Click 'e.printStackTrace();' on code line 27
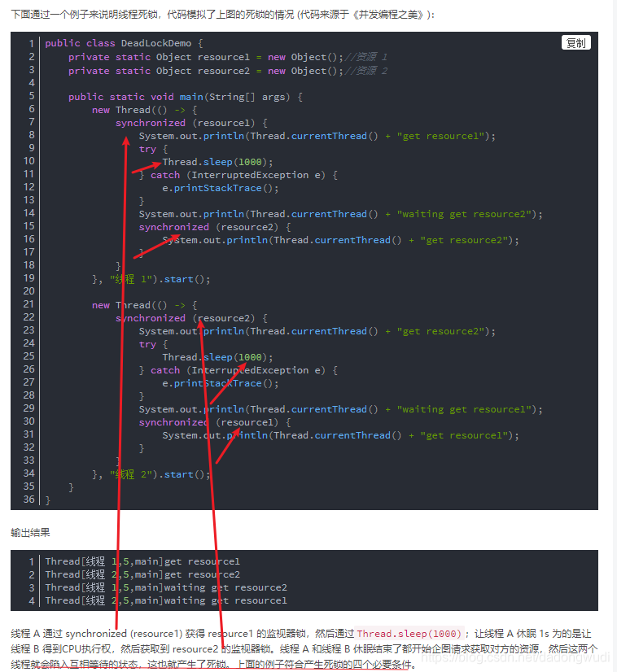 pyautogui.click(x=221, y=383)
